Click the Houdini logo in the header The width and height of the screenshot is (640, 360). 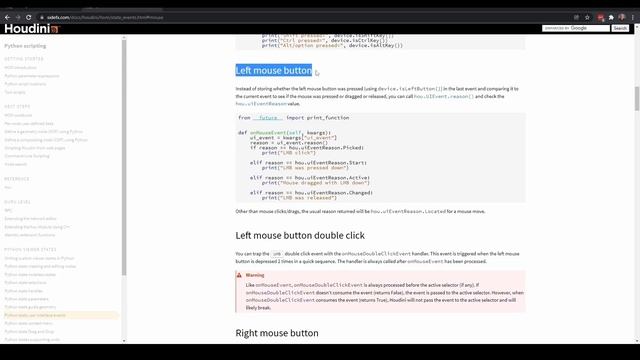(x=32, y=29)
